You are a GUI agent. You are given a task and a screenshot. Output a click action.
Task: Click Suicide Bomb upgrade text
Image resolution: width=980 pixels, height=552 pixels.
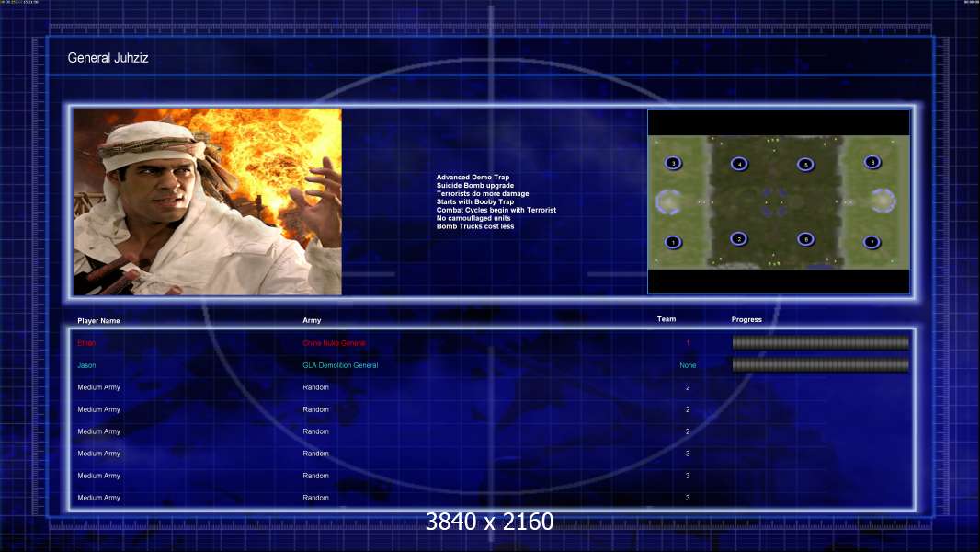click(475, 186)
